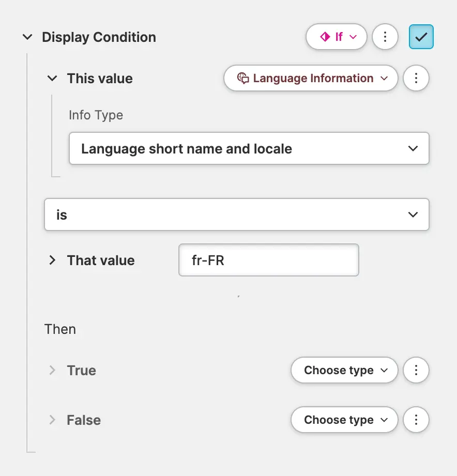This screenshot has width=457, height=476.
Task: Click the Language Information globe icon
Action: point(243,79)
